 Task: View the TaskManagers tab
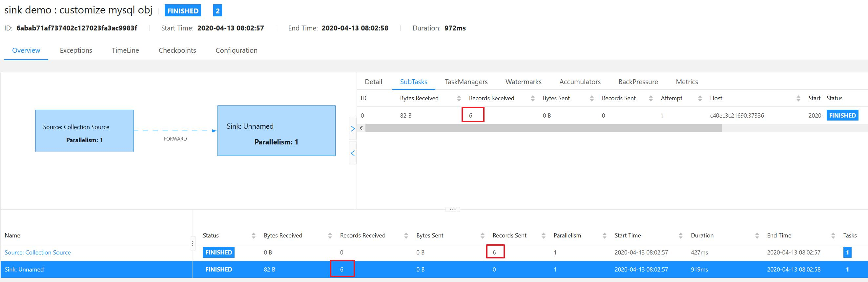(466, 82)
